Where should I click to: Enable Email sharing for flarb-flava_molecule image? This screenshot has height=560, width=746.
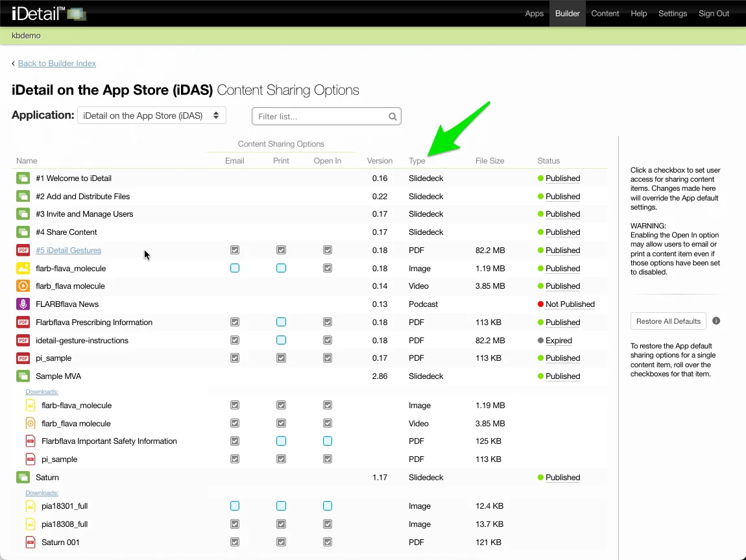click(x=235, y=268)
